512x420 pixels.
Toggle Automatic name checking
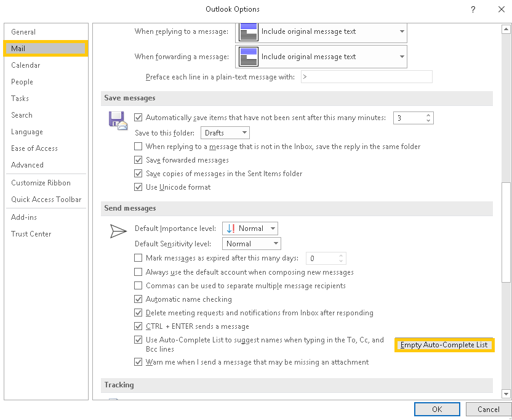[138, 299]
